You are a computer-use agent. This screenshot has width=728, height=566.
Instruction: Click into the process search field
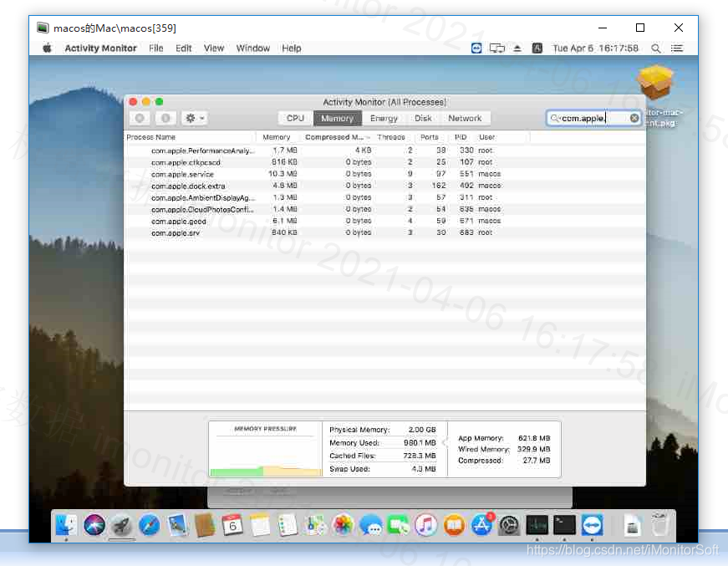[x=593, y=118]
